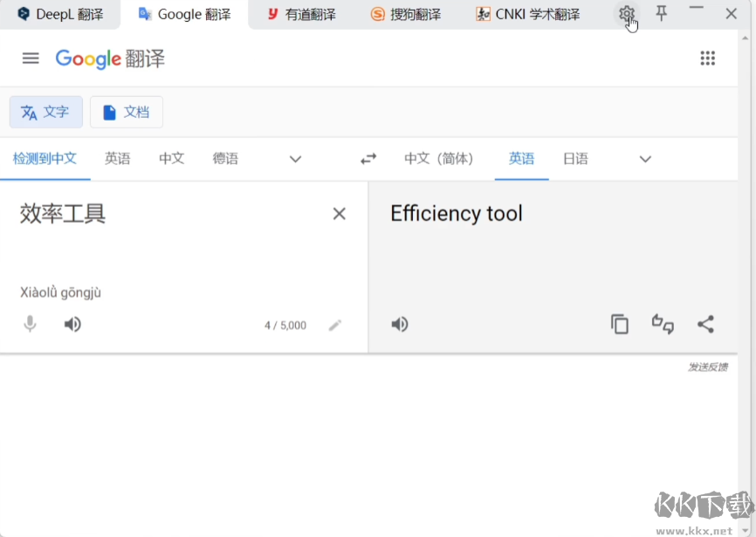Choose 中文（简体）as target language
The width and height of the screenshot is (756, 537).
point(439,159)
